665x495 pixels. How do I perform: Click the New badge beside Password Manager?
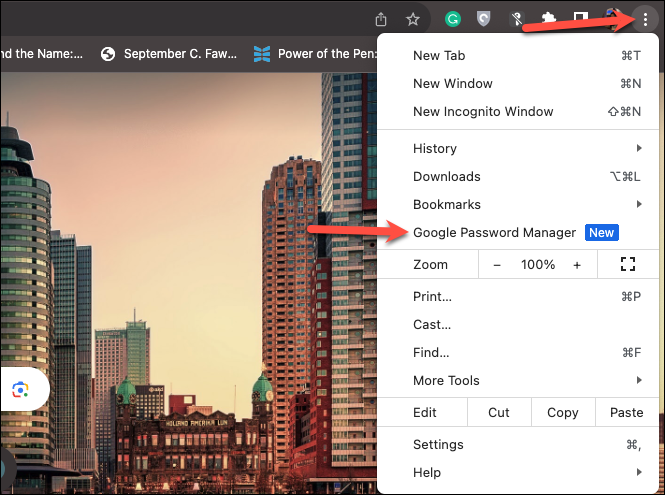coord(601,232)
